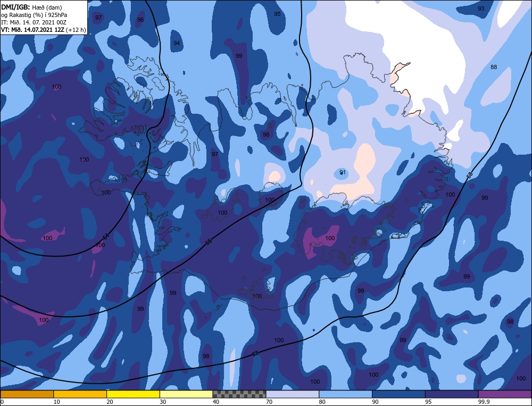This screenshot has width=532, height=406.
Task: Click the orange 10–20 legend swatch
Action: pyautogui.click(x=80, y=394)
